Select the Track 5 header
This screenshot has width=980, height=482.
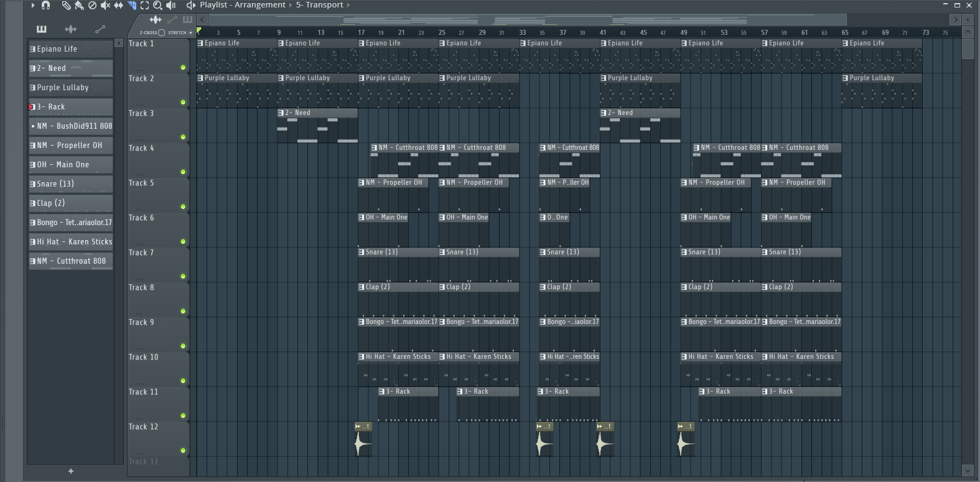(158, 195)
